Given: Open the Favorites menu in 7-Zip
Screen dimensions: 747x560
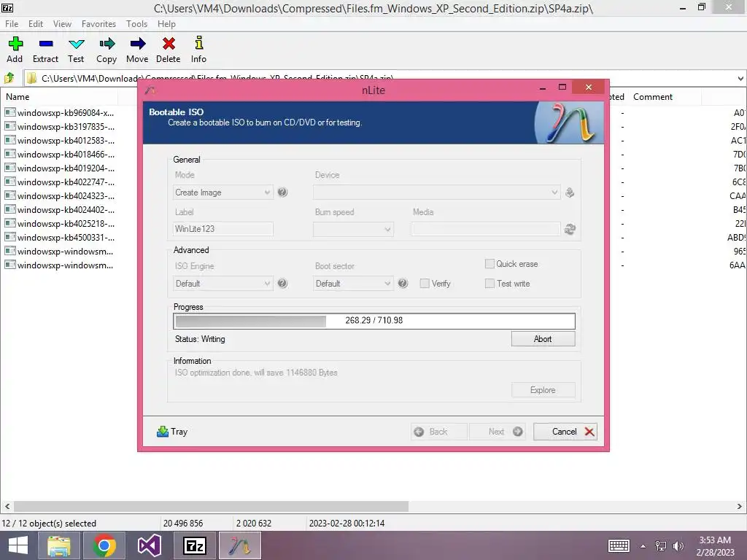Looking at the screenshot, I should (x=98, y=24).
